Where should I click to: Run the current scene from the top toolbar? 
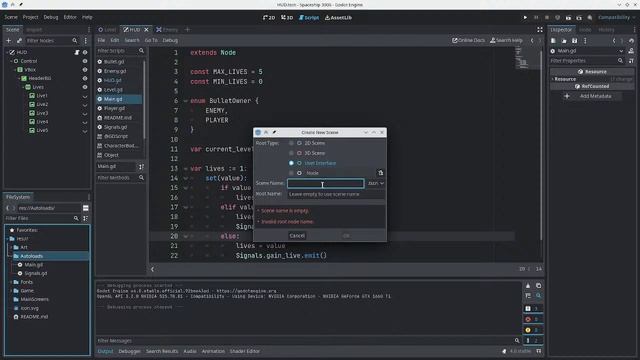pyautogui.click(x=568, y=18)
